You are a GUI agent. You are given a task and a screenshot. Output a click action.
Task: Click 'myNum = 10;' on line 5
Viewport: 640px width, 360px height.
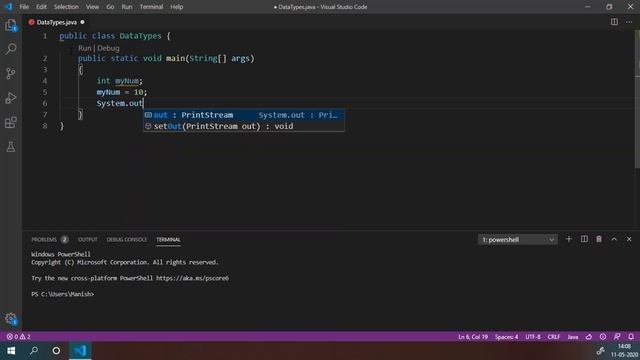122,92
